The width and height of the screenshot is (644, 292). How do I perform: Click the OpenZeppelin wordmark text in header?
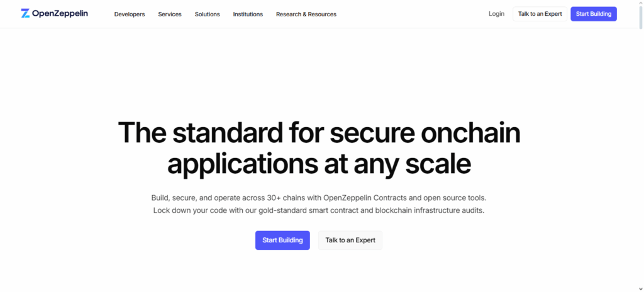coord(60,14)
